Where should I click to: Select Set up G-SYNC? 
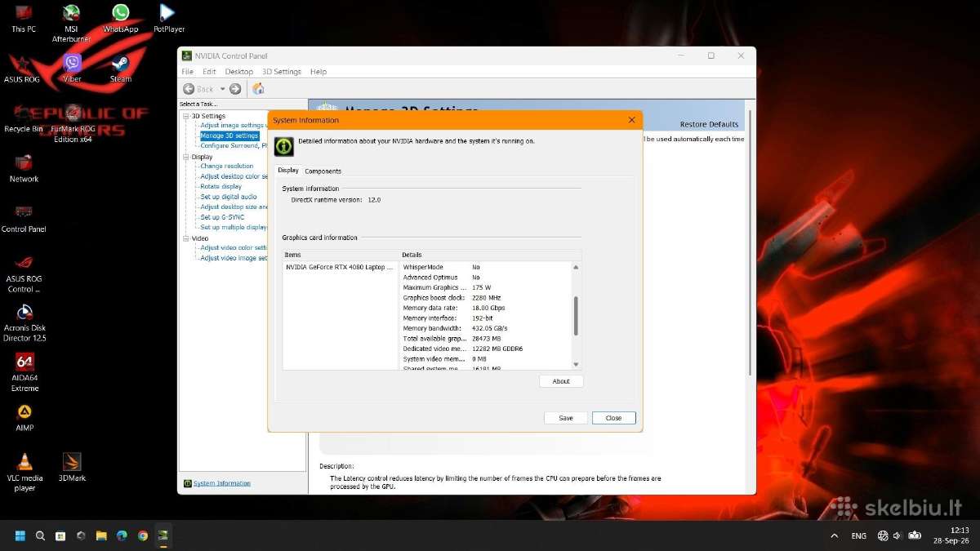click(x=222, y=217)
